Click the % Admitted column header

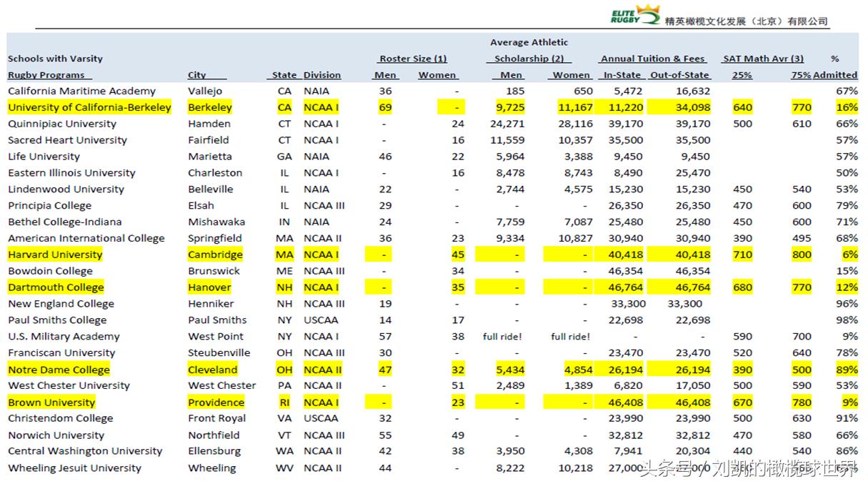(x=835, y=67)
